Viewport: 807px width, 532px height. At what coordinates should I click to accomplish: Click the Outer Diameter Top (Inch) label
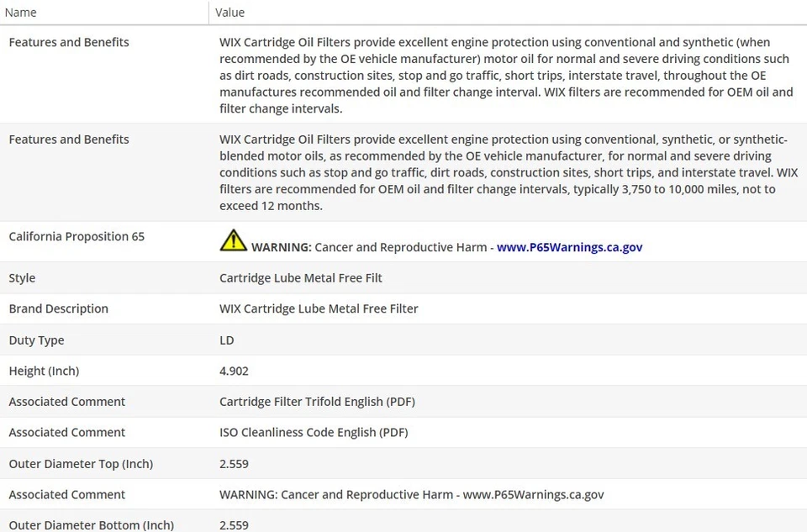81,464
